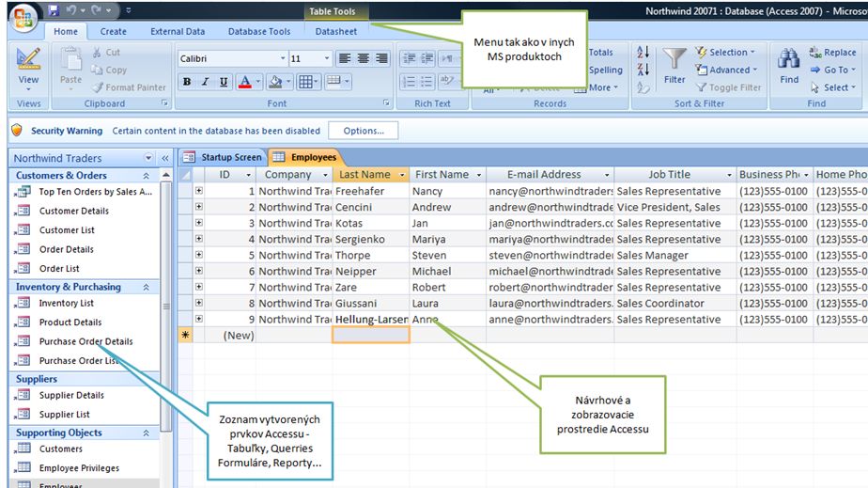Open Last Name column filter arrow

(x=402, y=175)
